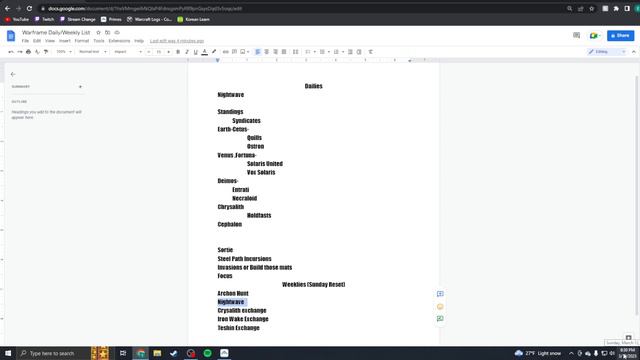Image resolution: width=640 pixels, height=360 pixels.
Task: Select center align
Action: click(267, 52)
